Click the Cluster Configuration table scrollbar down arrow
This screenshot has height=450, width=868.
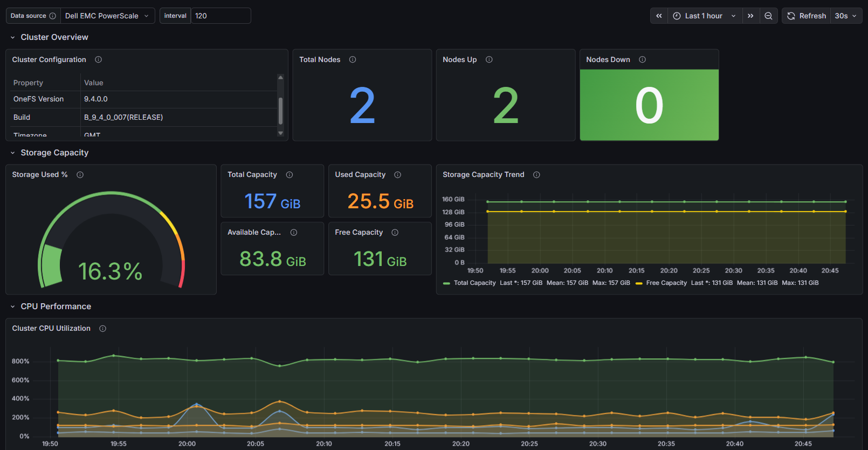280,133
